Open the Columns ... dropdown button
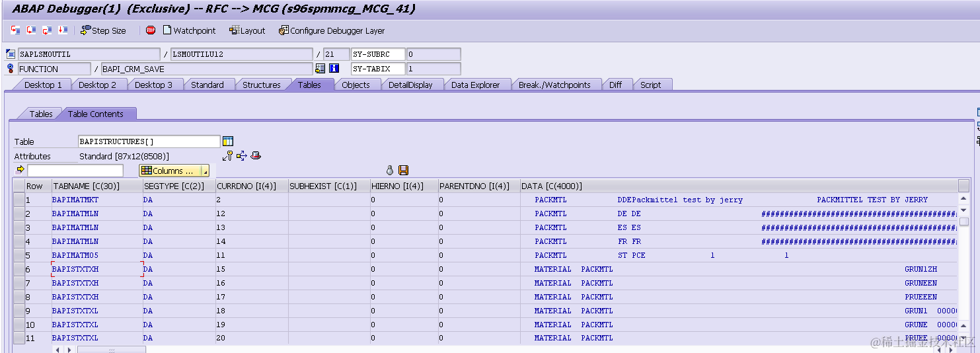 (174, 171)
